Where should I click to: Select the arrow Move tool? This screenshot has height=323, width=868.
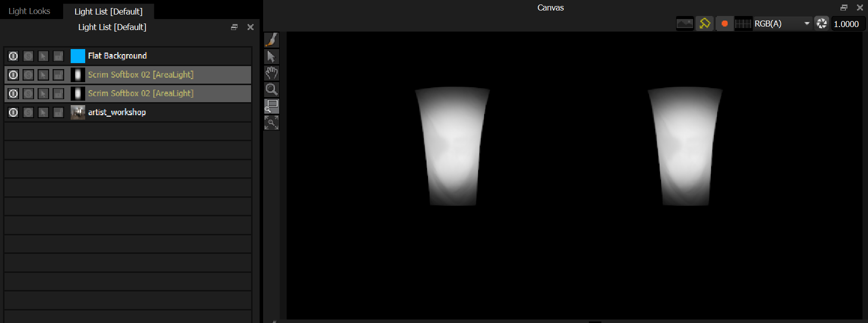271,57
